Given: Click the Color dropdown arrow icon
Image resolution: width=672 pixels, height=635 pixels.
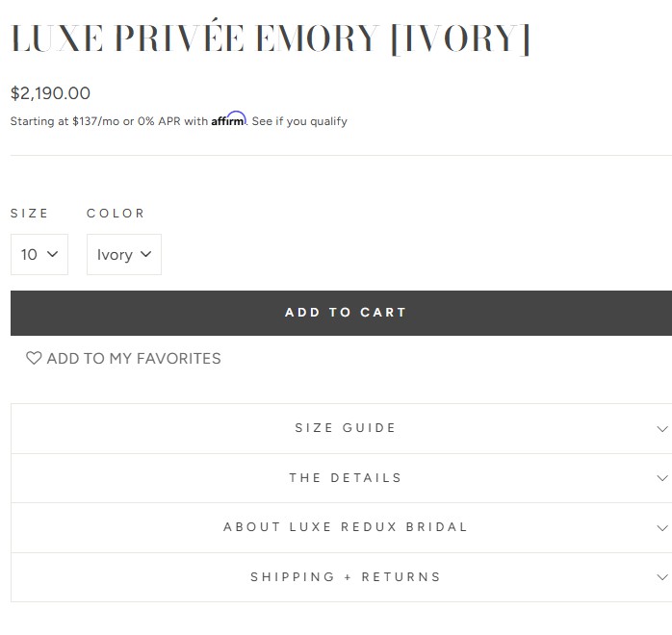Looking at the screenshot, I should (146, 254).
